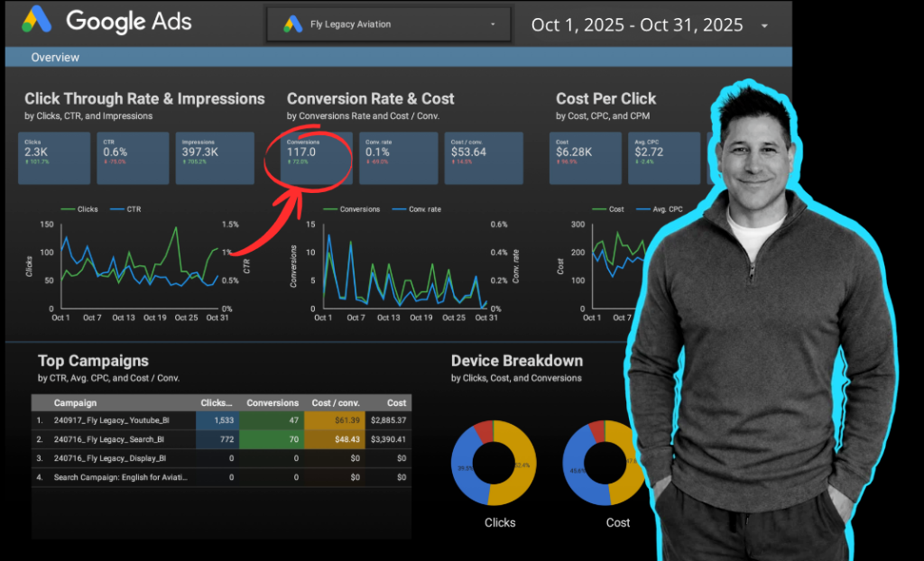Click yellow 52.4% segment of Clicks donut
The height and width of the screenshot is (561, 924).
pyautogui.click(x=522, y=465)
